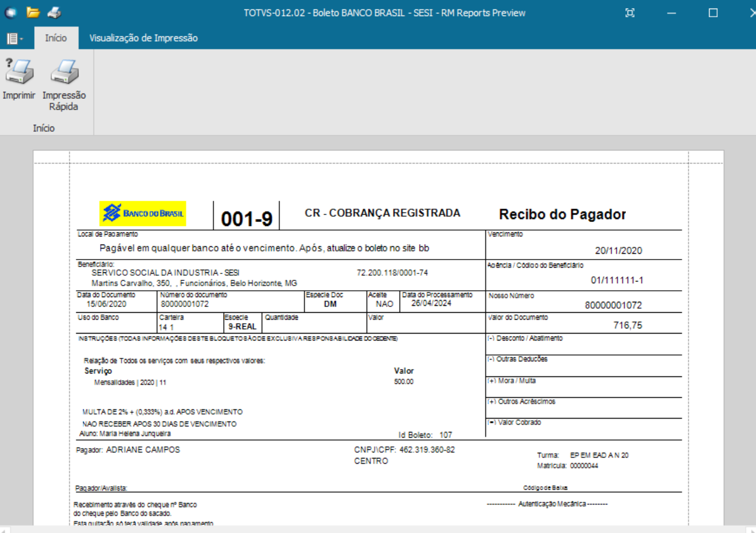Image resolution: width=756 pixels, height=533 pixels.
Task: Click the Turma value 'EP EM EAD A N 20'
Action: (599, 455)
